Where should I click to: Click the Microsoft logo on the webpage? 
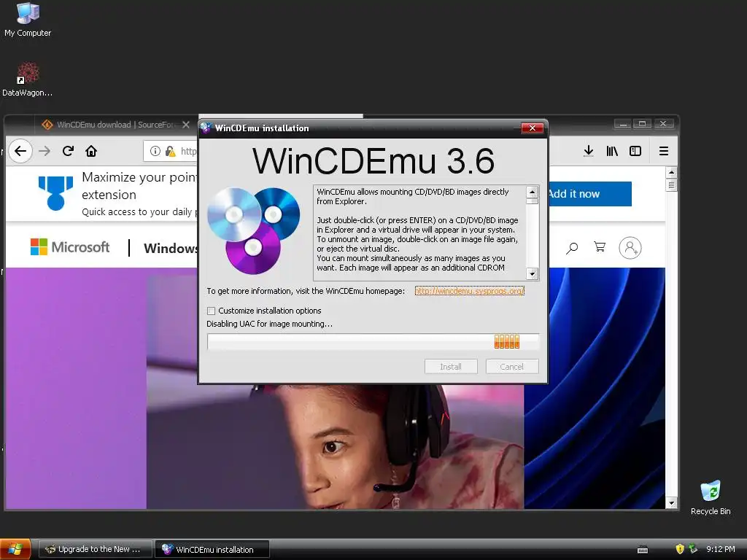[x=69, y=247]
